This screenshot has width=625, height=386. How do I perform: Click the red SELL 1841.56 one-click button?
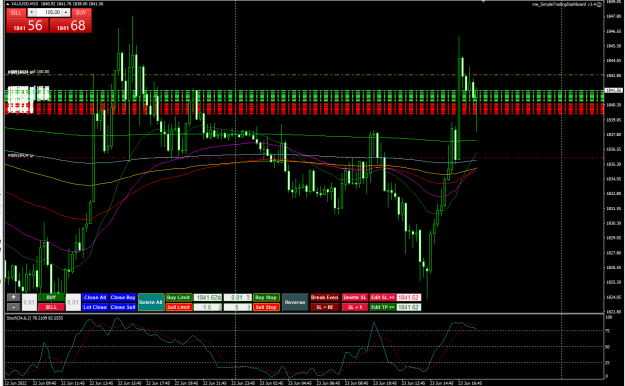click(28, 25)
